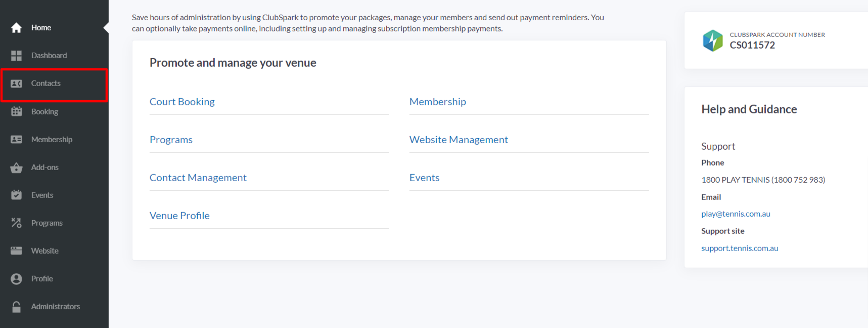Click the Website browser icon
Viewport: 868px width, 328px height.
[x=16, y=251]
